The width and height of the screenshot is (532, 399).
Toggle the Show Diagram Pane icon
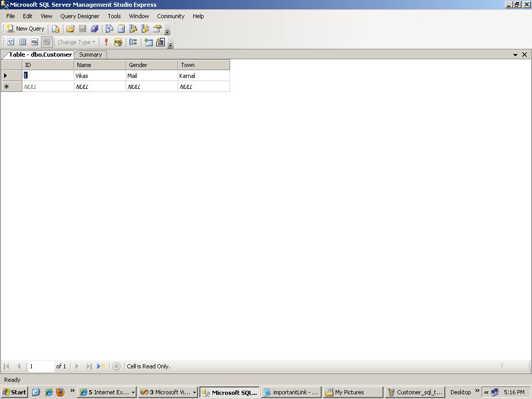[11, 42]
